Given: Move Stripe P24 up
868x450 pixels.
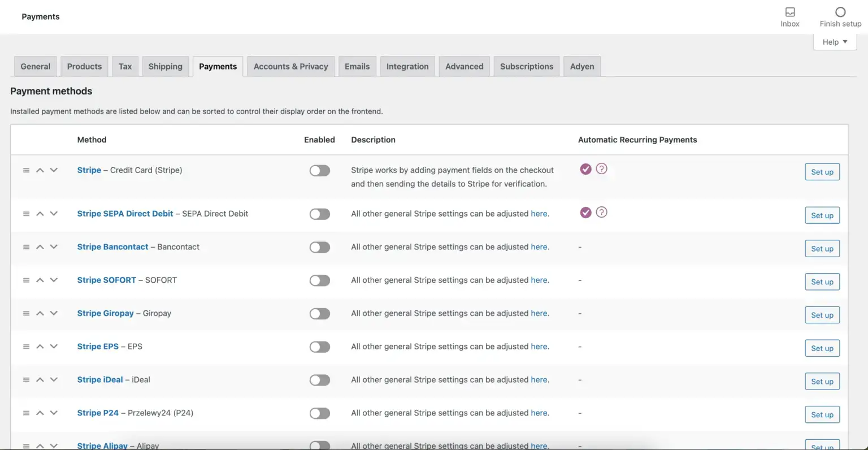Looking at the screenshot, I should (40, 413).
